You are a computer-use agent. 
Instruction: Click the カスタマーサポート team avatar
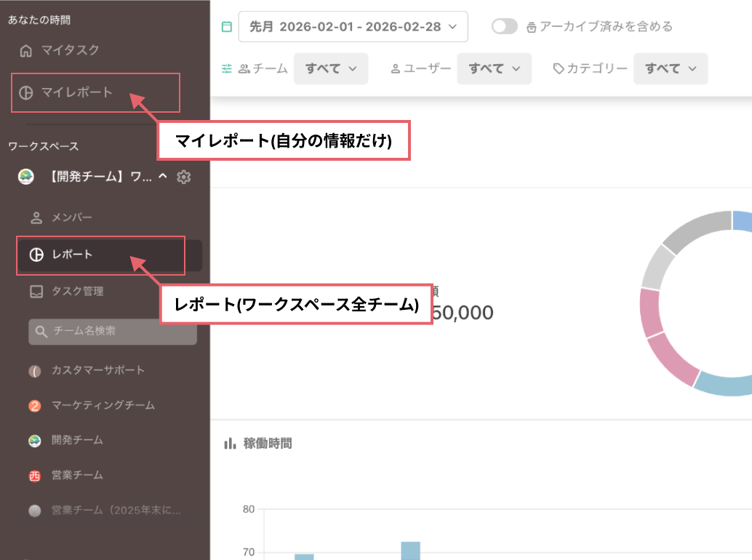(34, 370)
